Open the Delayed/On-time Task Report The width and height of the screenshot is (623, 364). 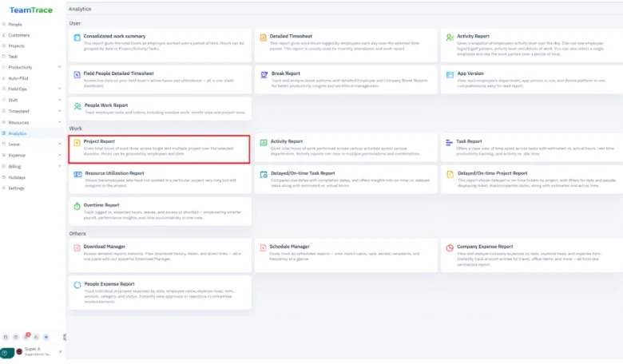pos(303,172)
